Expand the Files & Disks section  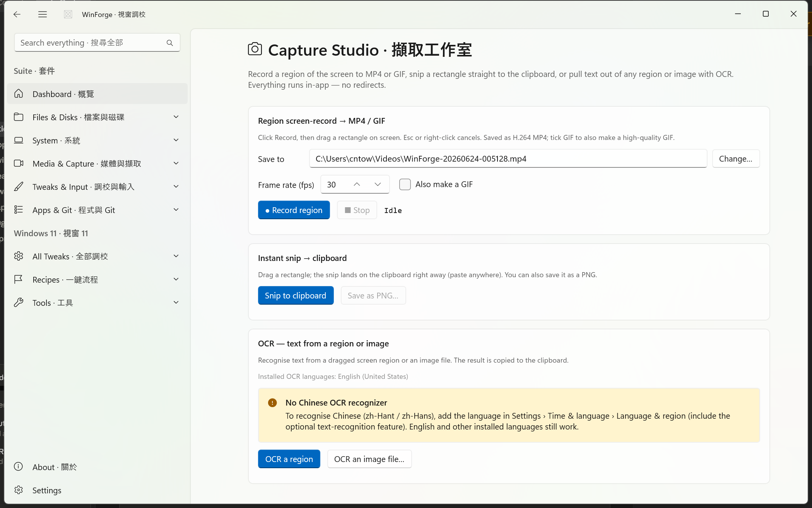point(176,117)
